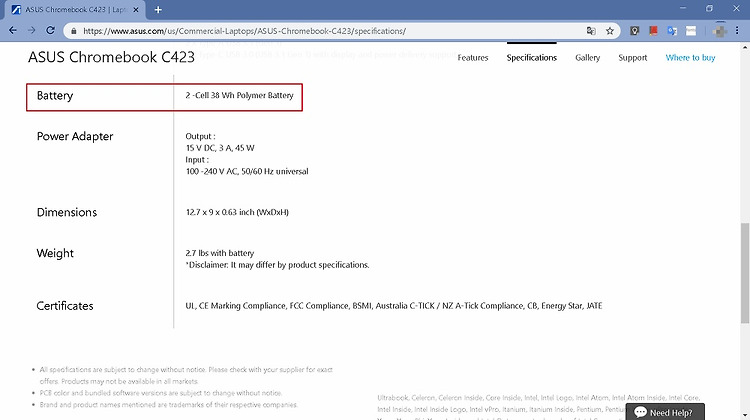This screenshot has width=750, height=420.
Task: Click the 15 V DC, 3 A, 45 W value
Action: point(220,148)
